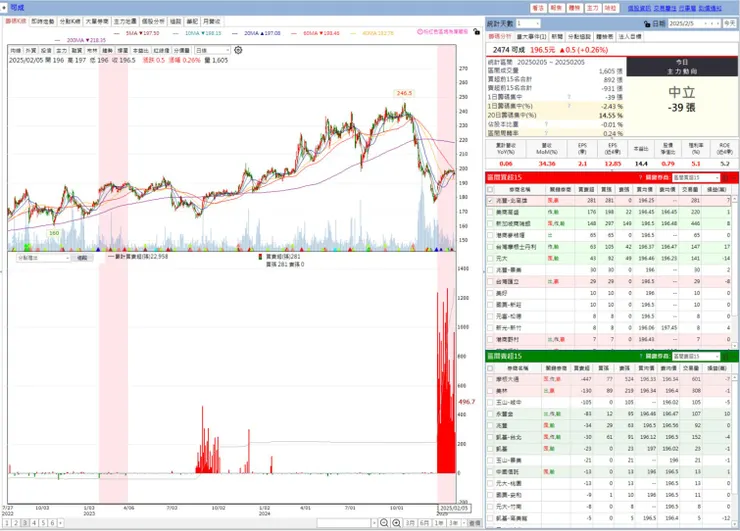
Task: Click the blank input box at chart bottom
Action: [344, 523]
